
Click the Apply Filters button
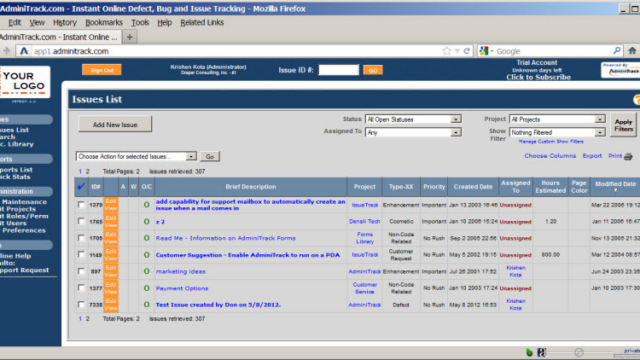[623, 125]
